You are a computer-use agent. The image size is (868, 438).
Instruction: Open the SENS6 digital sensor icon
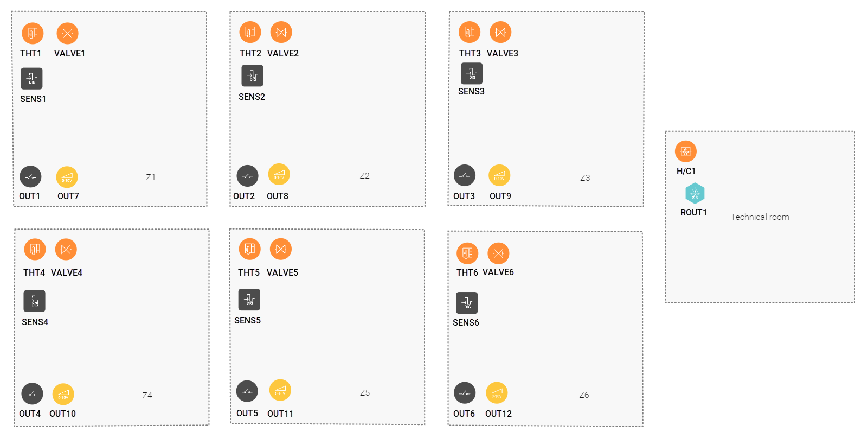[x=467, y=303]
